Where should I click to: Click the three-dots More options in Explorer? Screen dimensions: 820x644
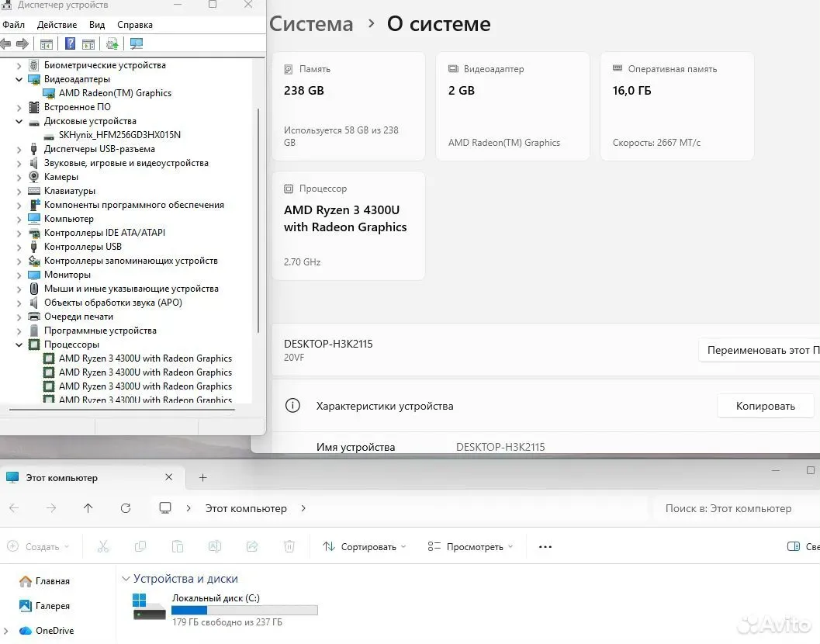point(545,547)
